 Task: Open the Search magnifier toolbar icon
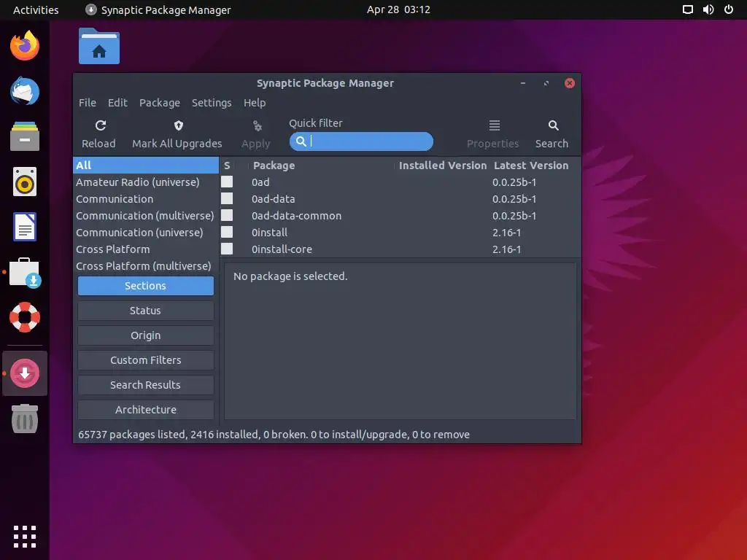553,125
